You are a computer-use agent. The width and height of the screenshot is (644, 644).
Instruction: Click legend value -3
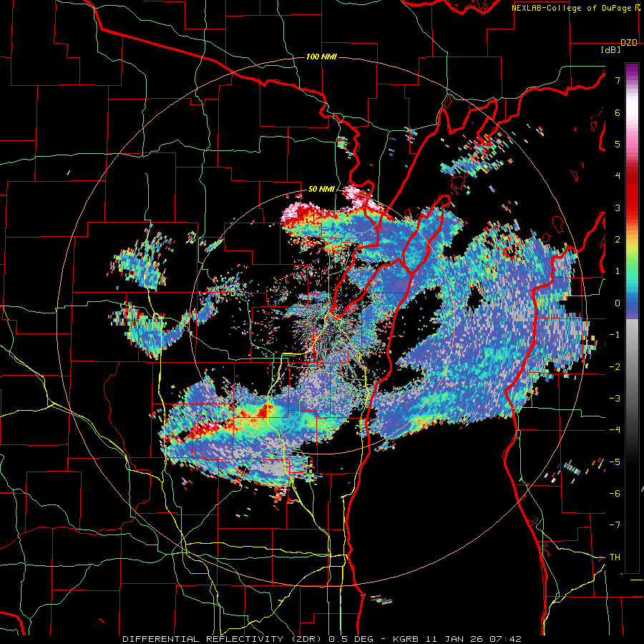[x=615, y=399]
